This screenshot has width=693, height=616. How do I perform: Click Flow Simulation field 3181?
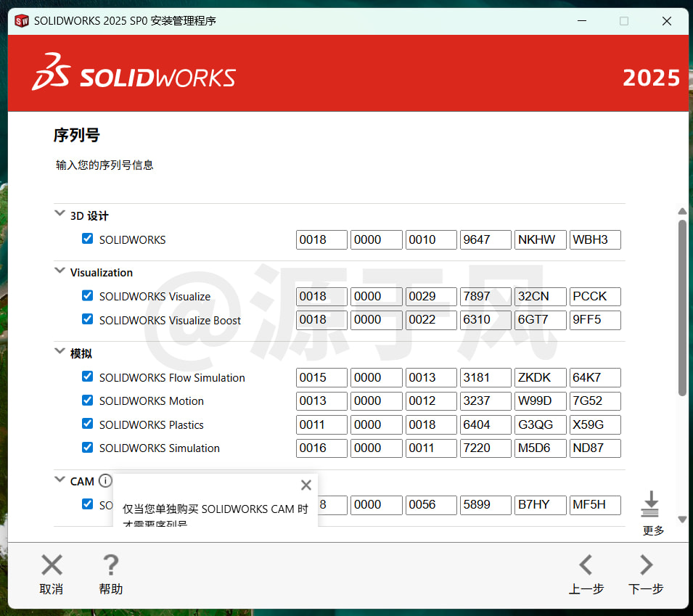(x=485, y=377)
